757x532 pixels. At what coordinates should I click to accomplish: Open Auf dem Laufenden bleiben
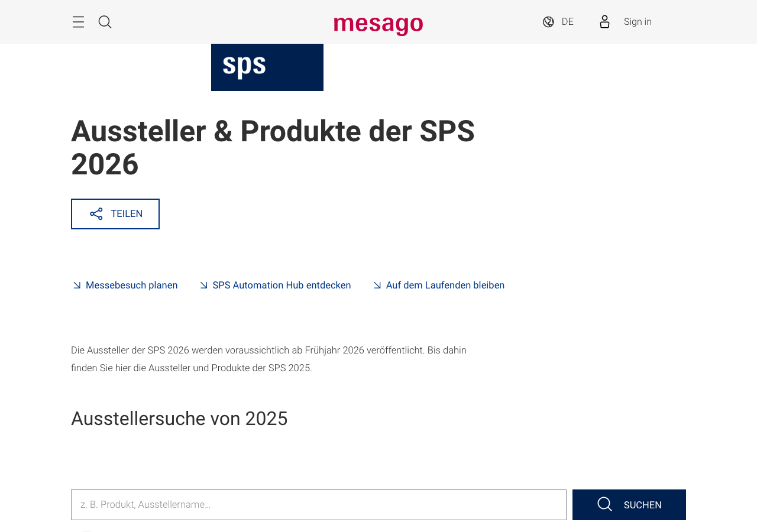445,284
